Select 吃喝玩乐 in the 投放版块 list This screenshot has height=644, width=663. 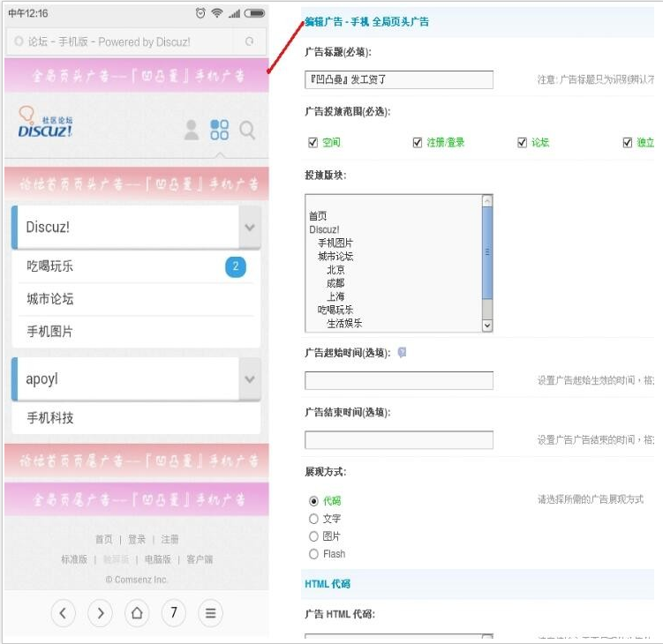click(335, 310)
